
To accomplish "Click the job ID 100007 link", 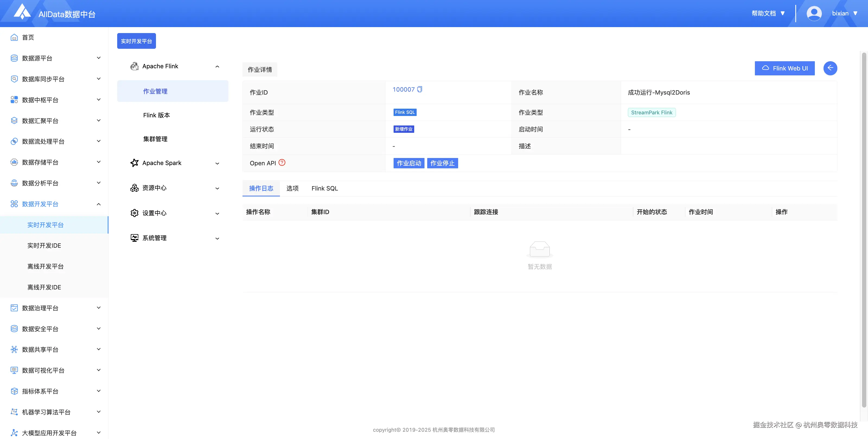I will click(403, 89).
